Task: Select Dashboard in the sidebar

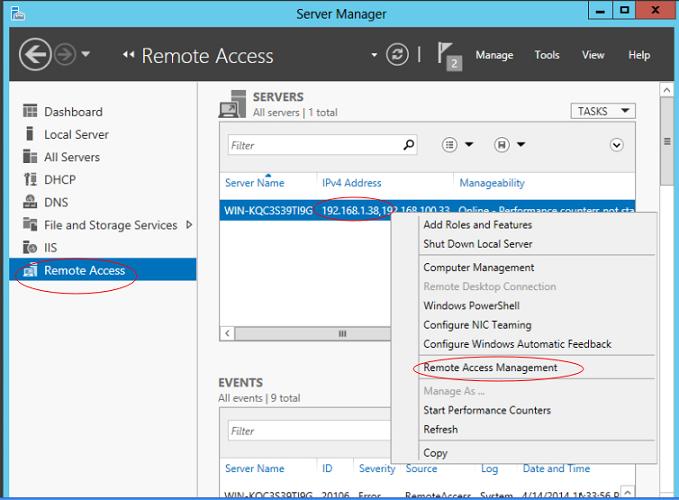Action: pyautogui.click(x=72, y=112)
